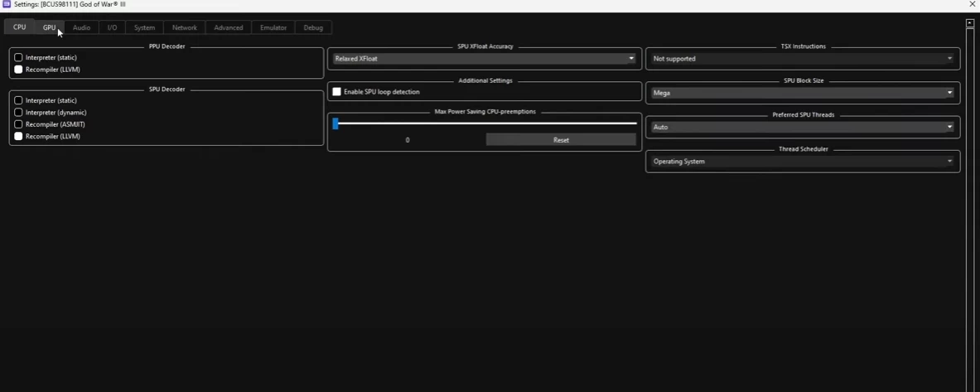
Task: Click the scrollbar up arrow
Action: tap(969, 24)
